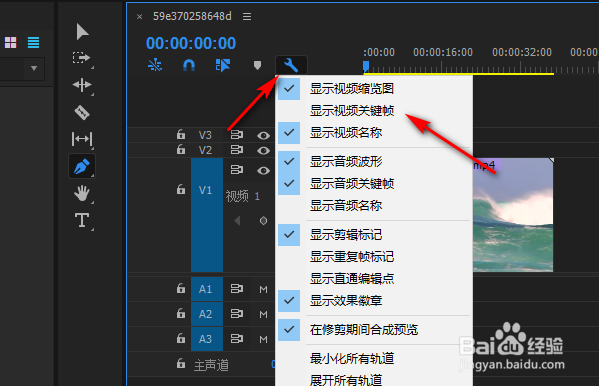Viewport: 599px width, 386px height.
Task: Click the blue playhead on the time ruler
Action: [x=366, y=67]
